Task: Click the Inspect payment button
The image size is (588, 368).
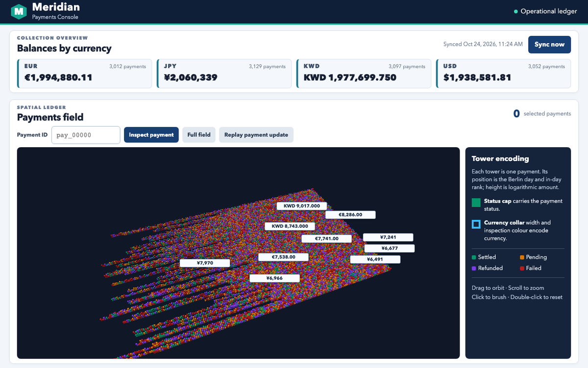Action: point(151,135)
